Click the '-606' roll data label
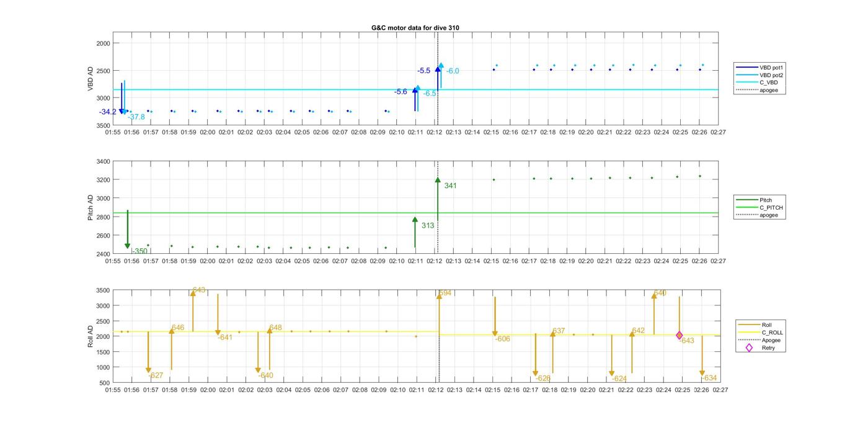The width and height of the screenshot is (868, 430). click(503, 339)
